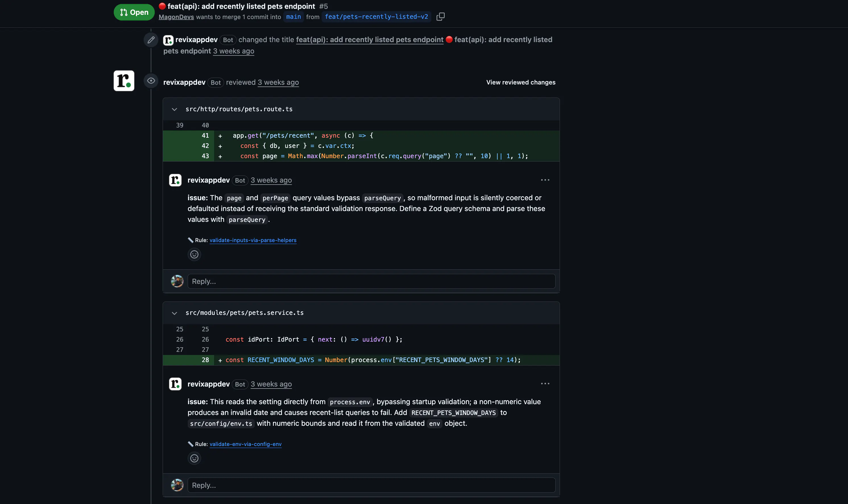Viewport: 848px width, 504px height.
Task: Open the 3 weeks ago timestamp on the parseQuery comment
Action: (x=271, y=180)
